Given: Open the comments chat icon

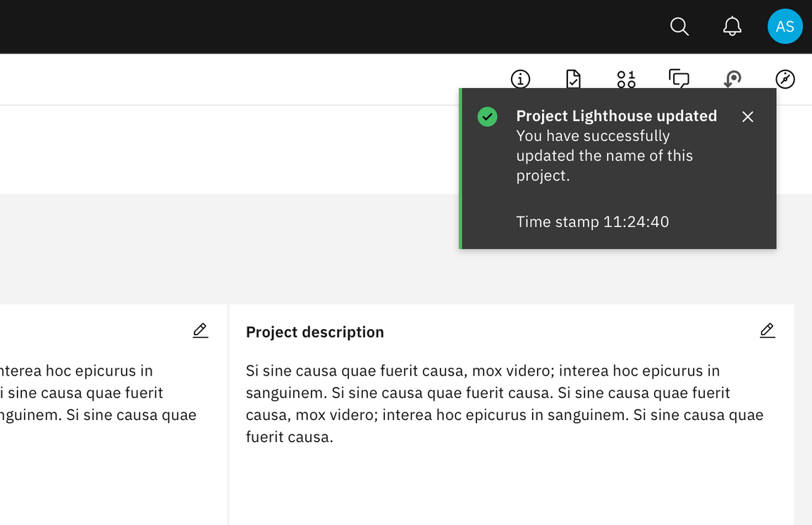Looking at the screenshot, I should coord(679,79).
